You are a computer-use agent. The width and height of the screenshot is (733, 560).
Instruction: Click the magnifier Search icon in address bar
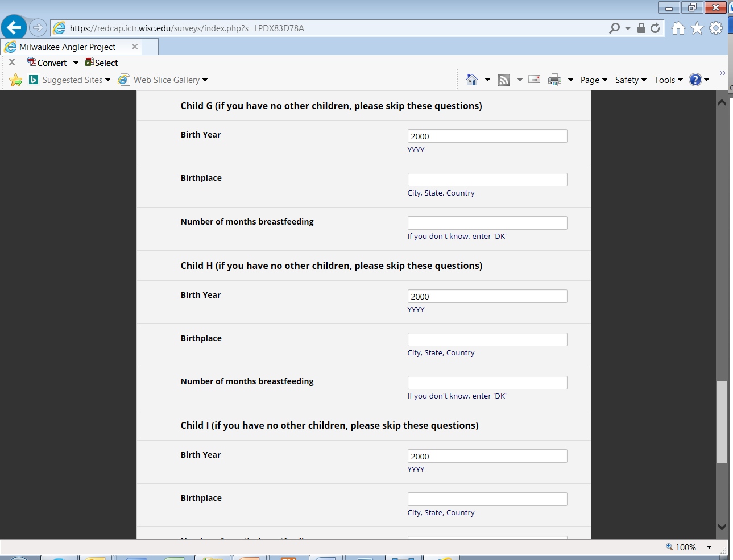[x=614, y=28]
